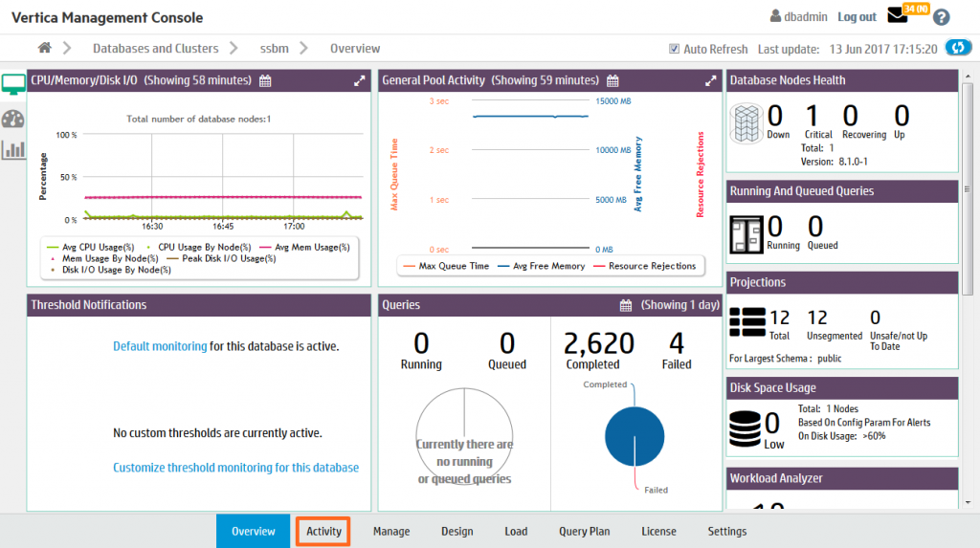Toggle CPU Usage By Node(%) legend entry
980x548 pixels.
[x=199, y=248]
